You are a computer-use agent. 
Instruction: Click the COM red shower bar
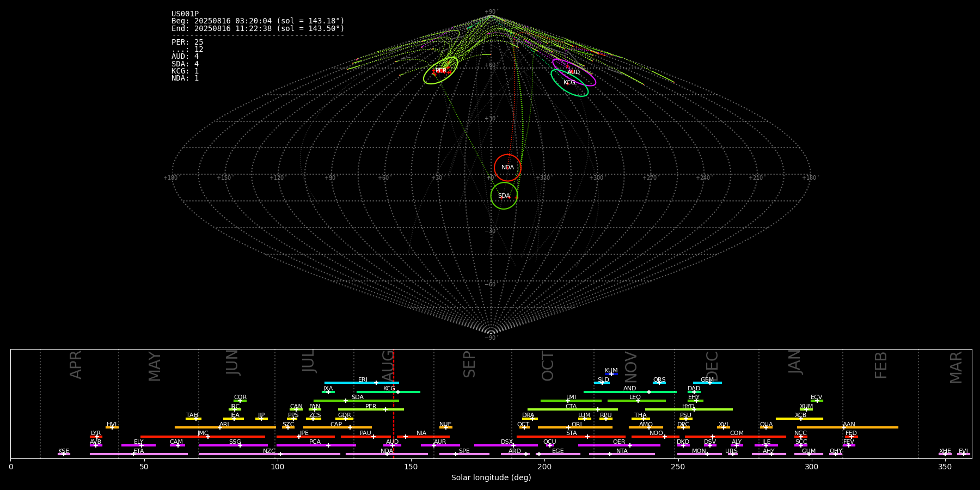[x=736, y=437]
